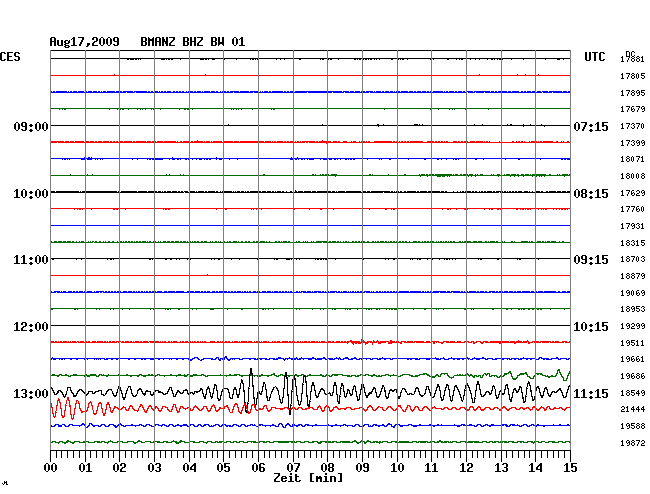This screenshot has width=650, height=494.
Task: Click the amplitude value 19299
Action: tap(633, 326)
